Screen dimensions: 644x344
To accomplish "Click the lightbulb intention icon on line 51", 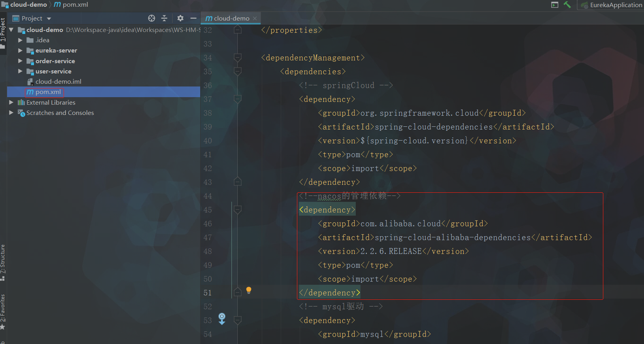I will pyautogui.click(x=249, y=290).
